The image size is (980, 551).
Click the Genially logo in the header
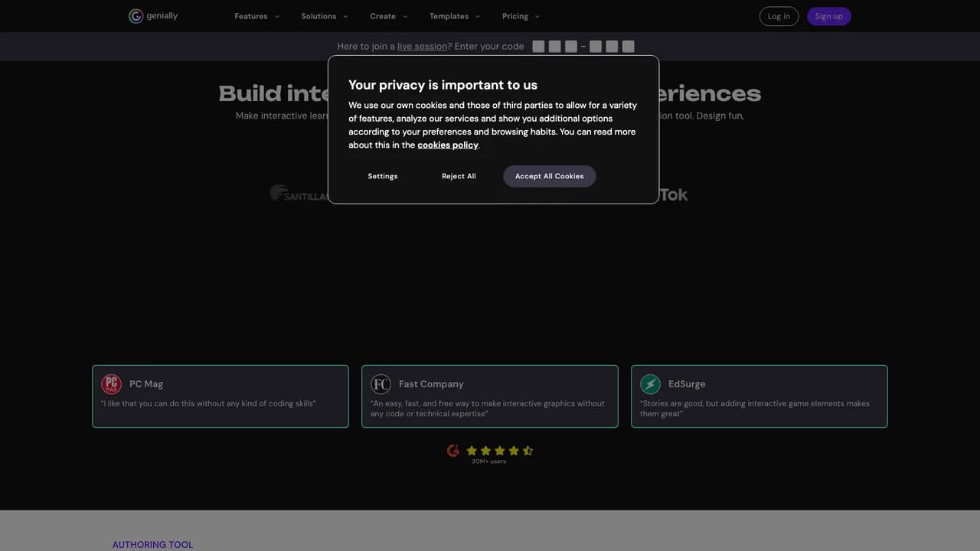click(x=153, y=16)
